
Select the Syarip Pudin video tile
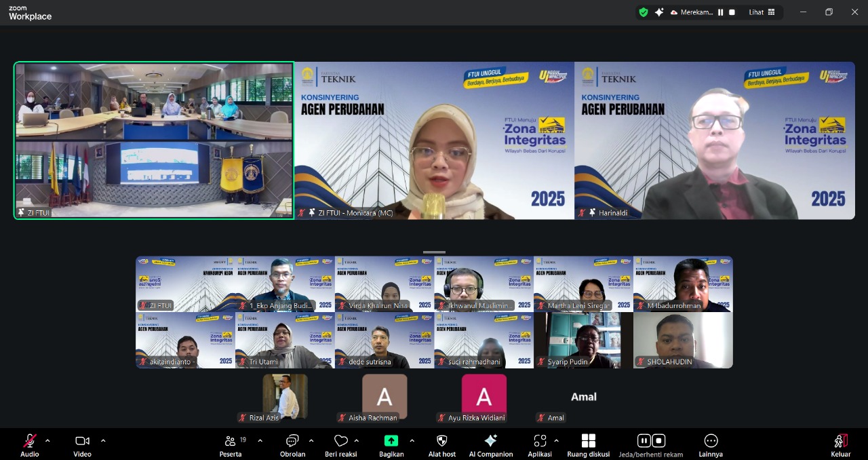coord(584,340)
